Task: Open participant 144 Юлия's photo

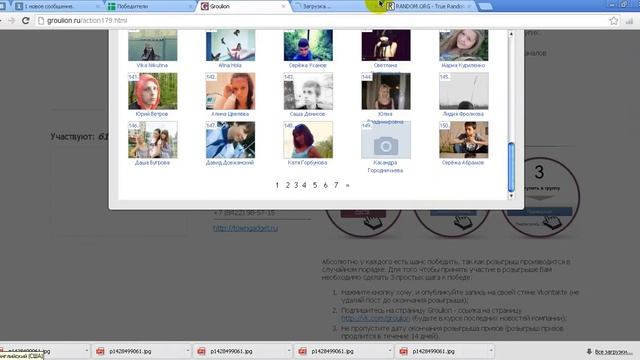Action: coord(386,91)
